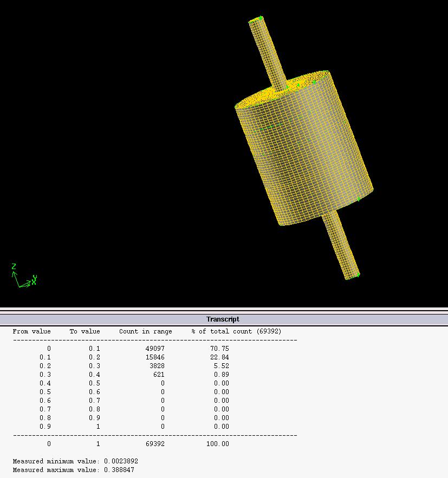Click the 49097 count value in transcript
This screenshot has height=478, width=448.
(155, 349)
